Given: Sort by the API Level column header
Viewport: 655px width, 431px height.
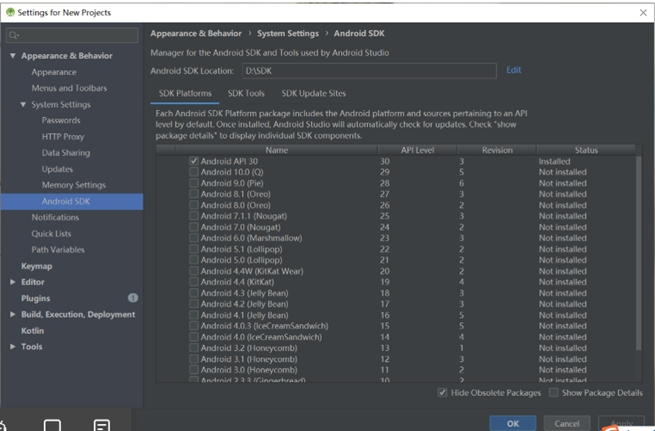Looking at the screenshot, I should tap(417, 150).
